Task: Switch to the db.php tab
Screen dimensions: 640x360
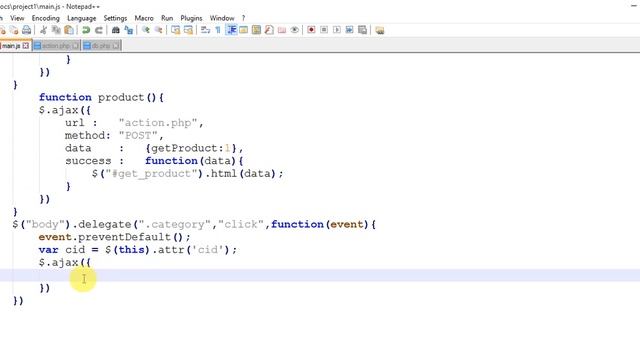Action: pyautogui.click(x=101, y=46)
